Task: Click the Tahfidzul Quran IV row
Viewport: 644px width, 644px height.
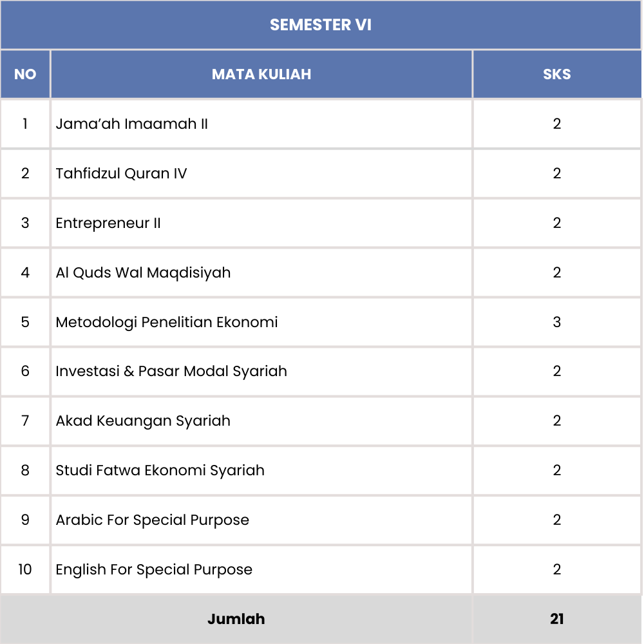Action: [x=121, y=173]
